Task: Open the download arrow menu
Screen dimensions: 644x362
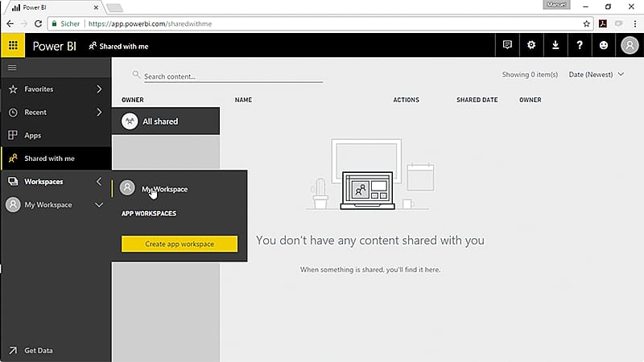Action: (x=555, y=45)
